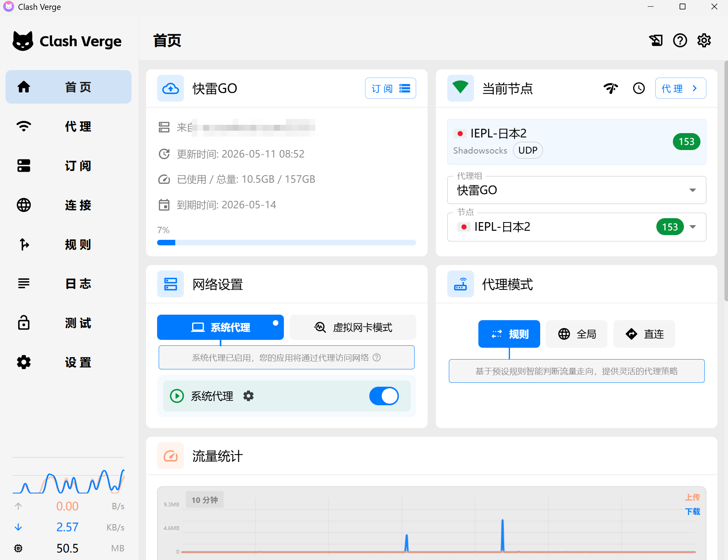Screen dimensions: 728x560
Task: Click the 7% usage progress bar
Action: [x=287, y=243]
